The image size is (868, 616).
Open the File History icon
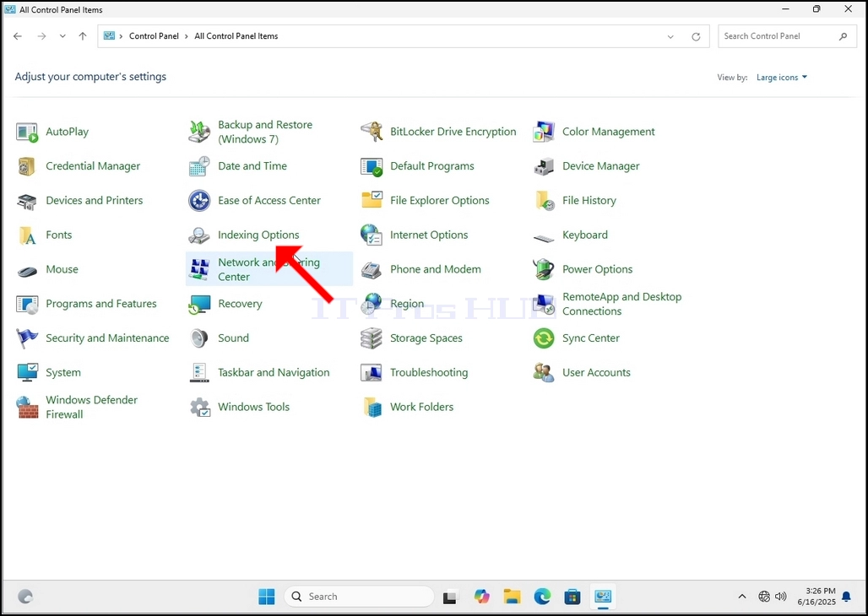pos(544,201)
